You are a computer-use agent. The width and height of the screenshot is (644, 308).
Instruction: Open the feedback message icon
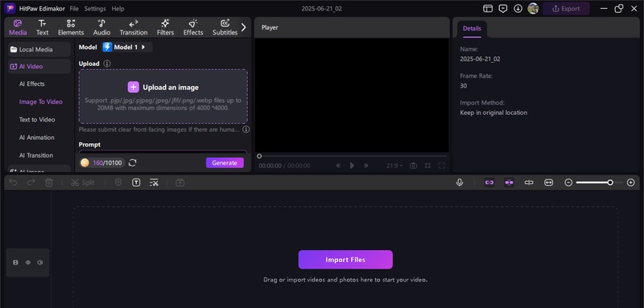pos(502,9)
